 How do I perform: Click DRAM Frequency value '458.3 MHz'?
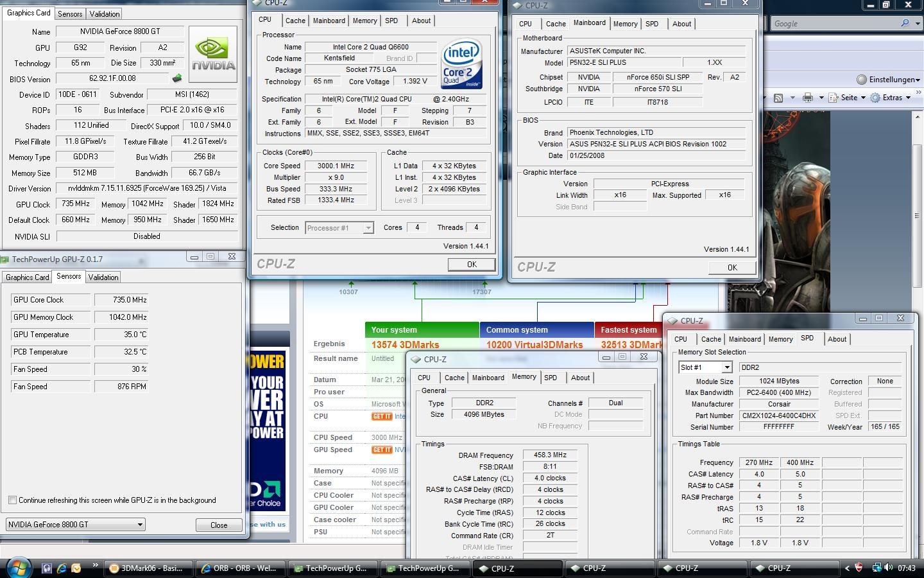point(550,455)
